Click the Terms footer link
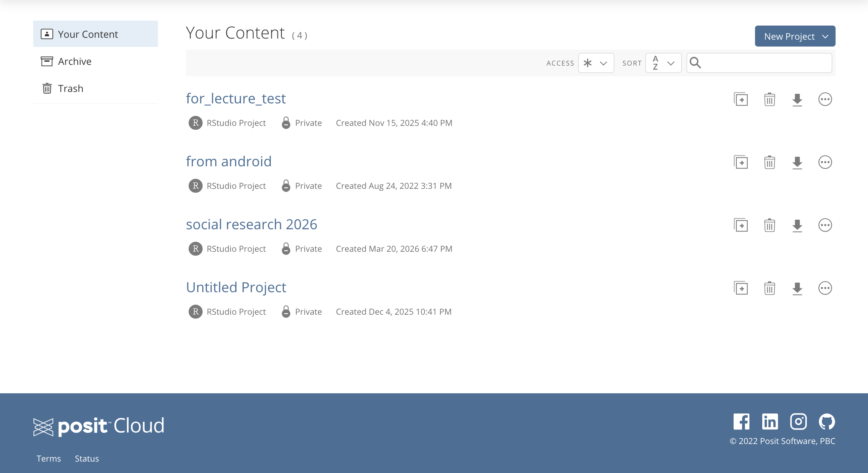This screenshot has height=473, width=868. [48, 459]
